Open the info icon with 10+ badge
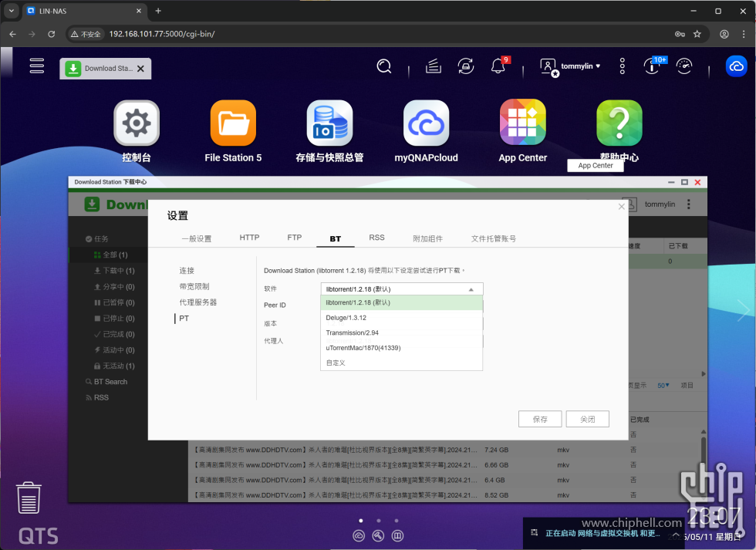The image size is (756, 550). 653,66
